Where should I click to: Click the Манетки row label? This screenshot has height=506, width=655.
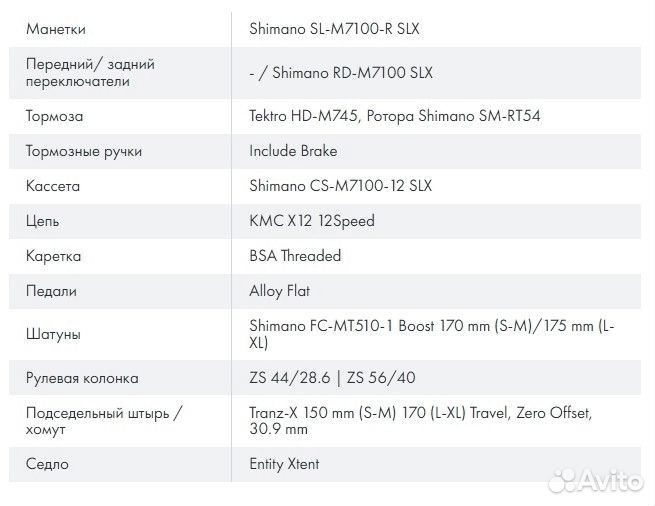pos(56,29)
